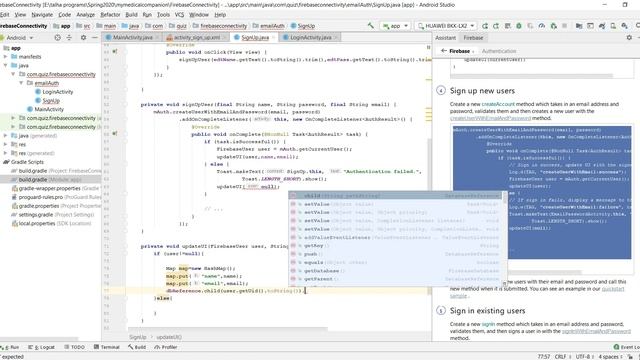The width and height of the screenshot is (640, 360).
Task: Switch to LoginActivity.java editor tab
Action: [310, 38]
